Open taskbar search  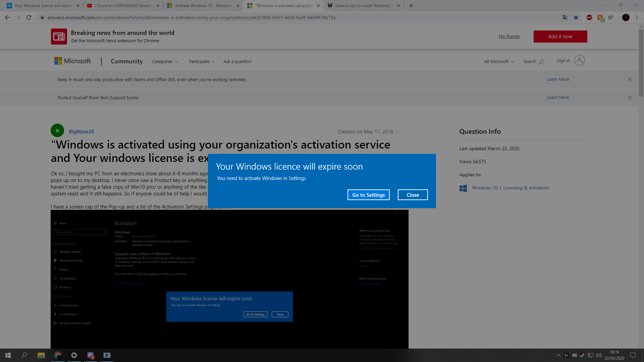(x=24, y=355)
